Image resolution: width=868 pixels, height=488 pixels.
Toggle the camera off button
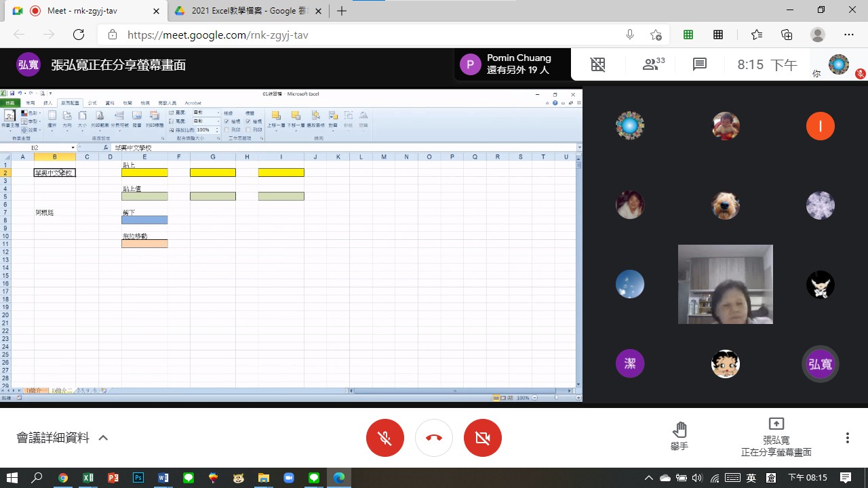pyautogui.click(x=482, y=438)
